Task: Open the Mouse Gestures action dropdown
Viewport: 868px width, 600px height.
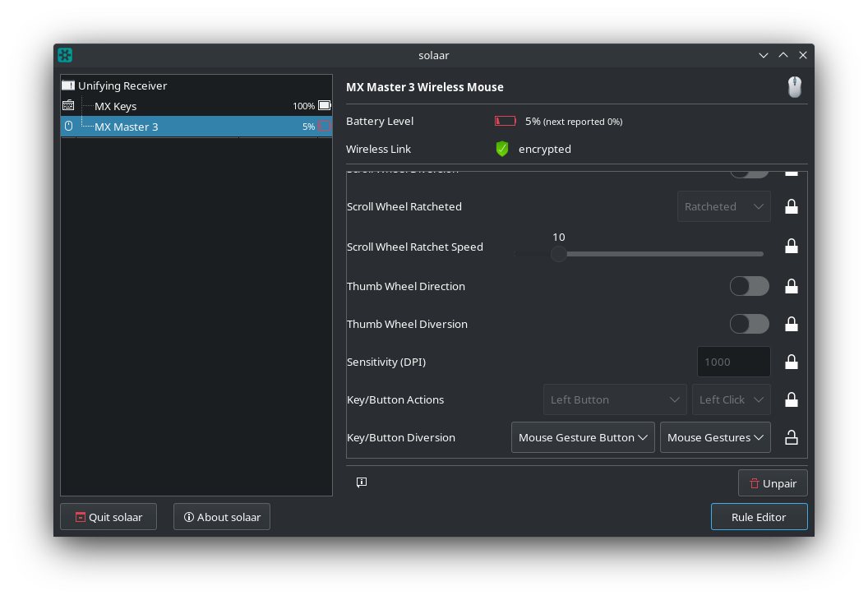Action: click(x=715, y=436)
